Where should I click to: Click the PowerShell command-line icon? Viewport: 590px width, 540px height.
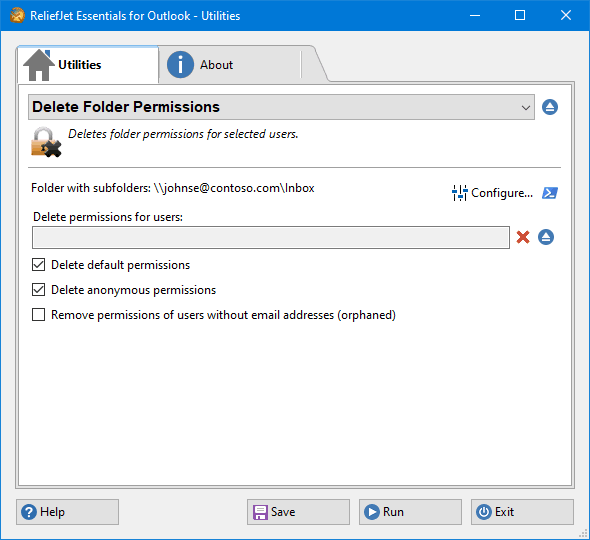point(550,193)
